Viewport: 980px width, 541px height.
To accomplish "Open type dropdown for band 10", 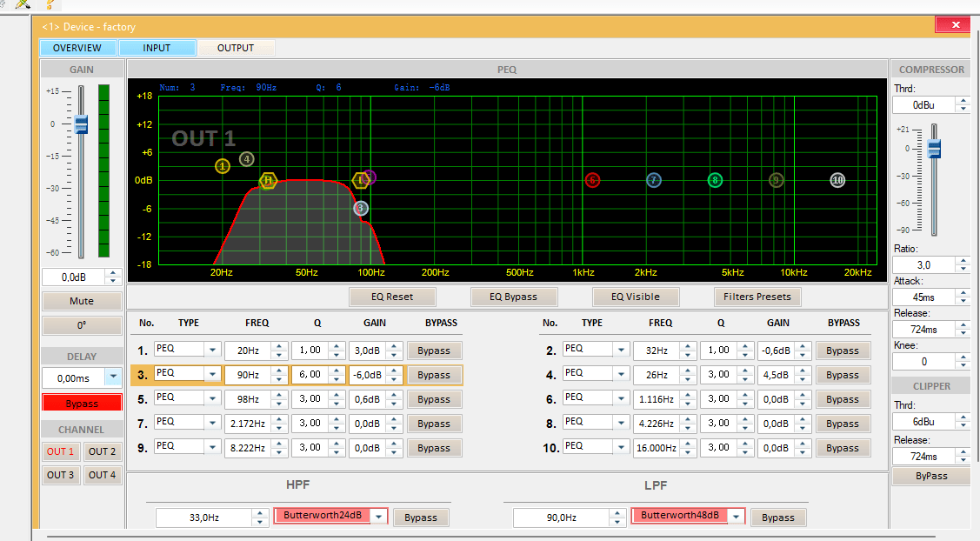I will click(x=621, y=447).
